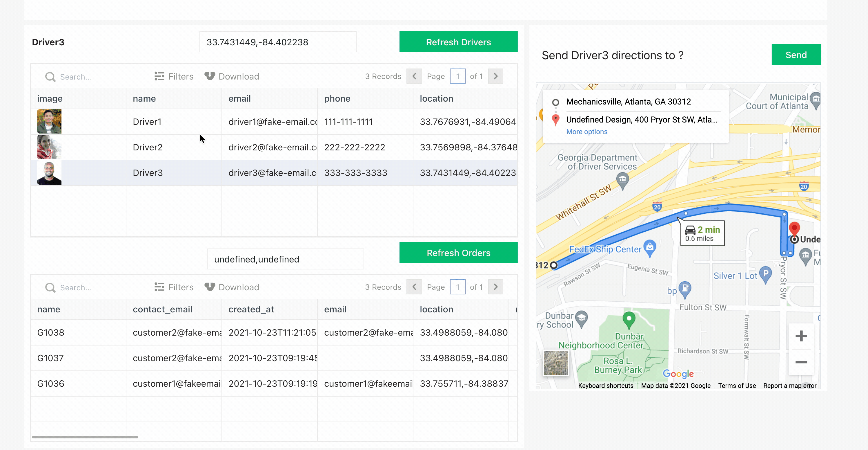Download the drivers table data
Image resolution: width=868 pixels, height=450 pixels.
[x=232, y=77]
